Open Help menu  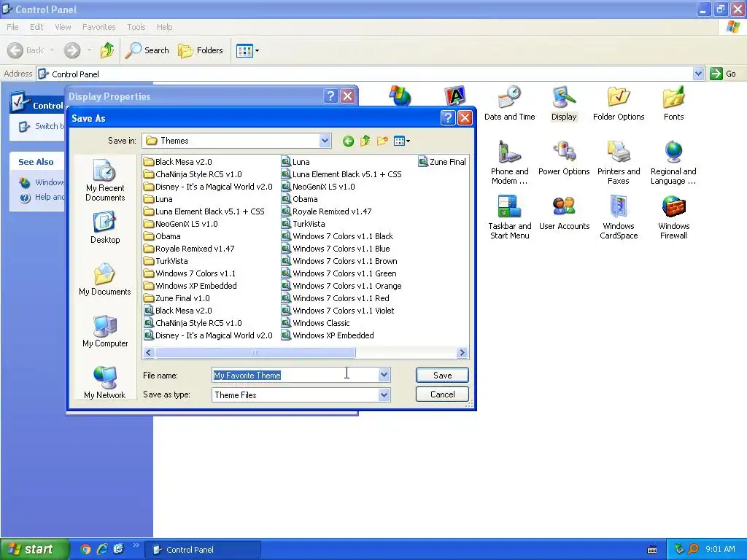tap(164, 27)
